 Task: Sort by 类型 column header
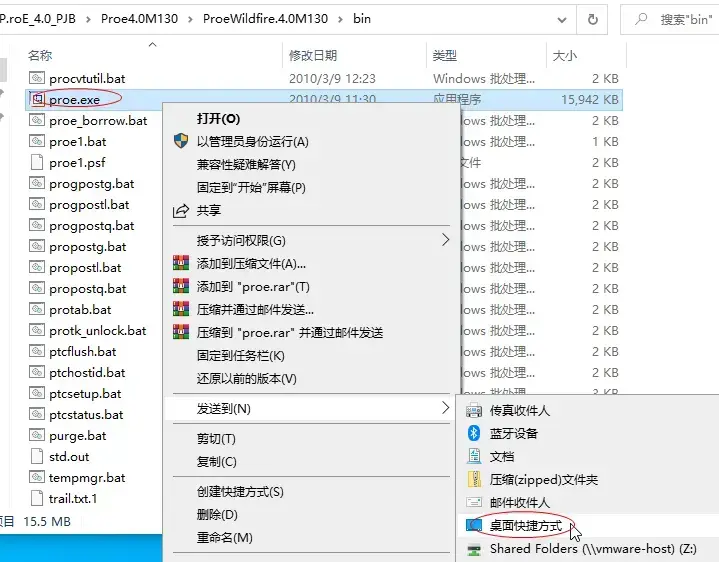click(x=444, y=55)
